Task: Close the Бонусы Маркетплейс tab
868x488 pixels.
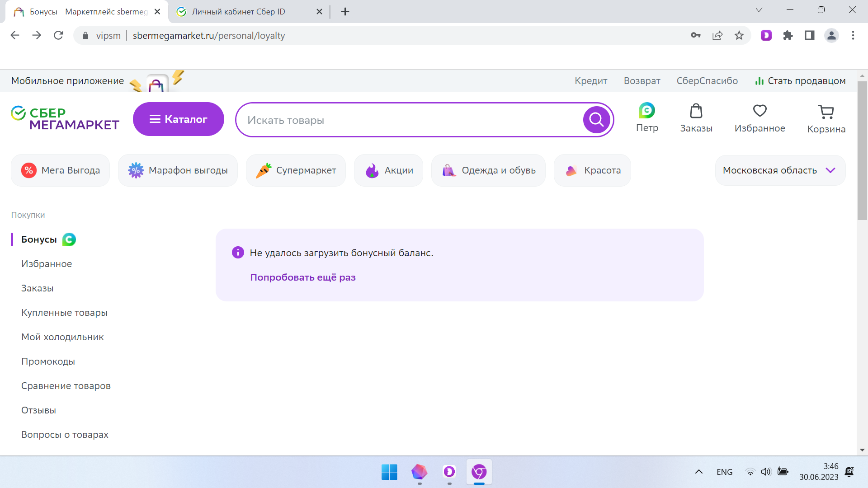Action: coord(157,12)
